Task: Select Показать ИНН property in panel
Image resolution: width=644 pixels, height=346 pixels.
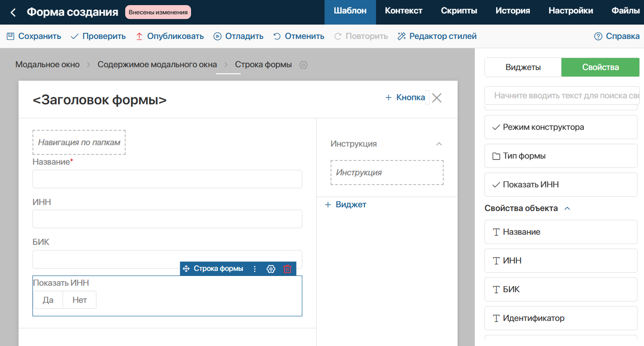Action: point(561,185)
